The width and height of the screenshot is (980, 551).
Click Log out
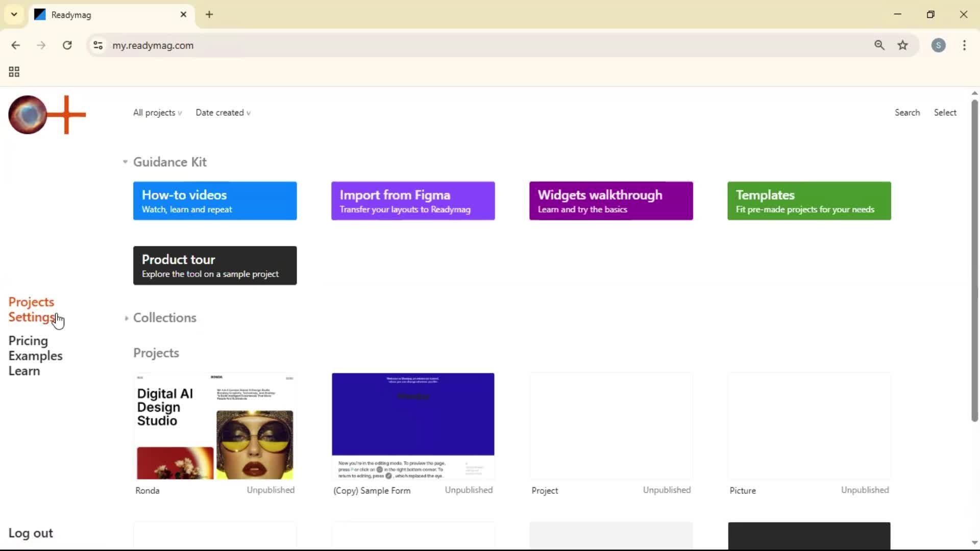coord(30,533)
